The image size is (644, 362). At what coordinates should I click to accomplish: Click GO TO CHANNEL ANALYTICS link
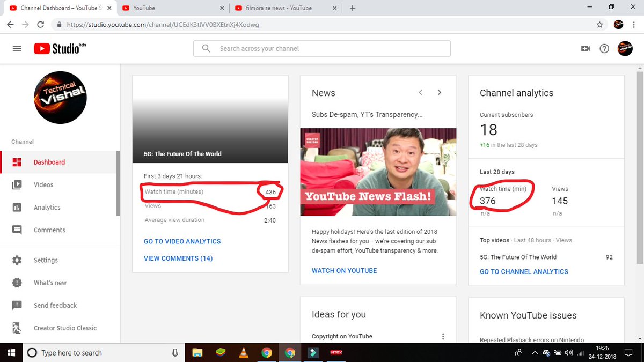coord(524,271)
